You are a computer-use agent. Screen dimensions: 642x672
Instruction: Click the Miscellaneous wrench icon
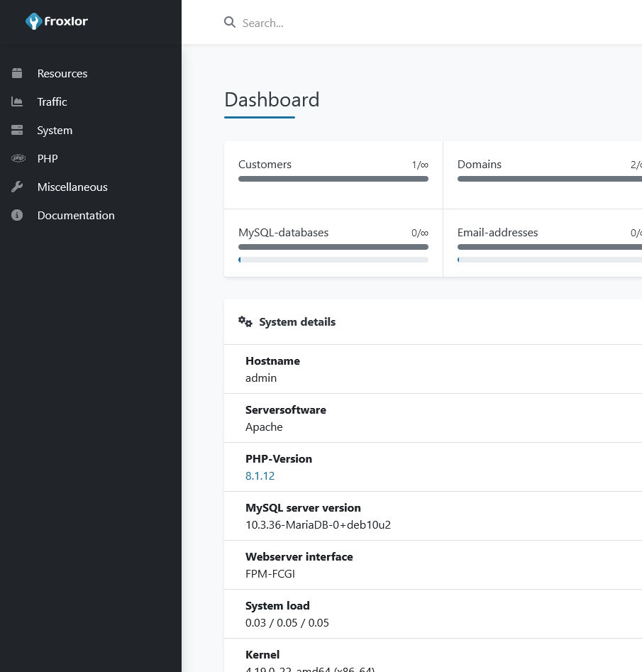17,187
